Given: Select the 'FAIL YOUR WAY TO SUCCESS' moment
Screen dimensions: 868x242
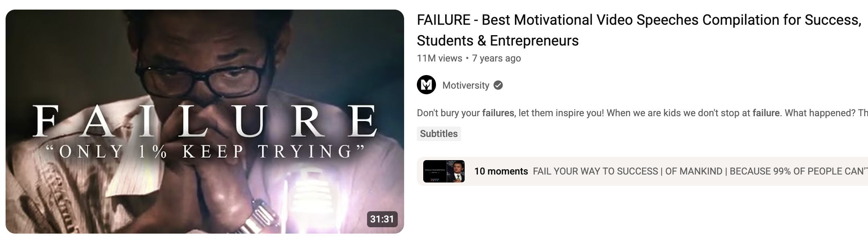Looking at the screenshot, I should tap(595, 171).
